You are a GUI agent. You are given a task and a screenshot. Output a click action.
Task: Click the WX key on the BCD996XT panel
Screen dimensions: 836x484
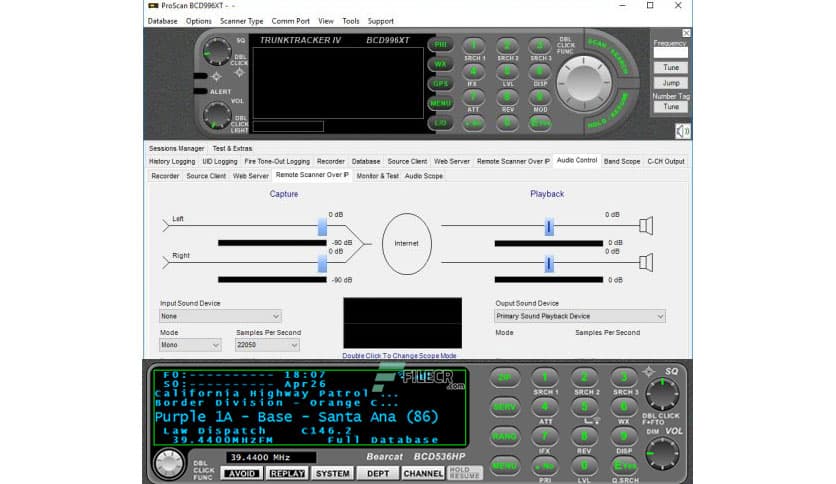pos(440,64)
